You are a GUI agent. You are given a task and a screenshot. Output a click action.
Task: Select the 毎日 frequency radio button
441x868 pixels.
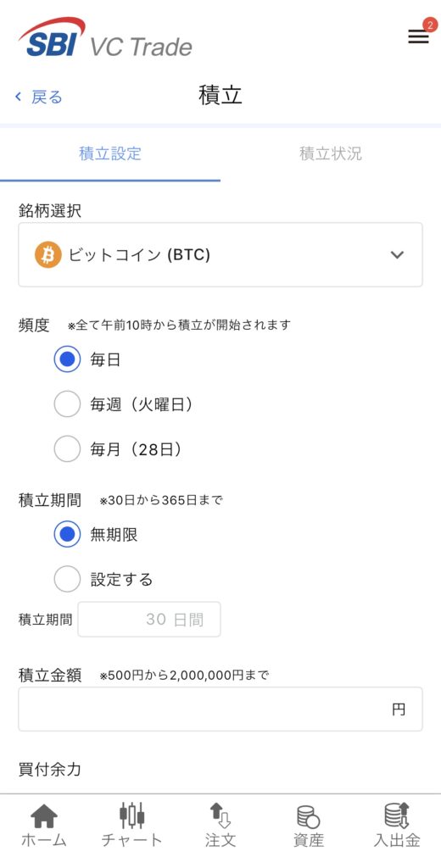[67, 359]
